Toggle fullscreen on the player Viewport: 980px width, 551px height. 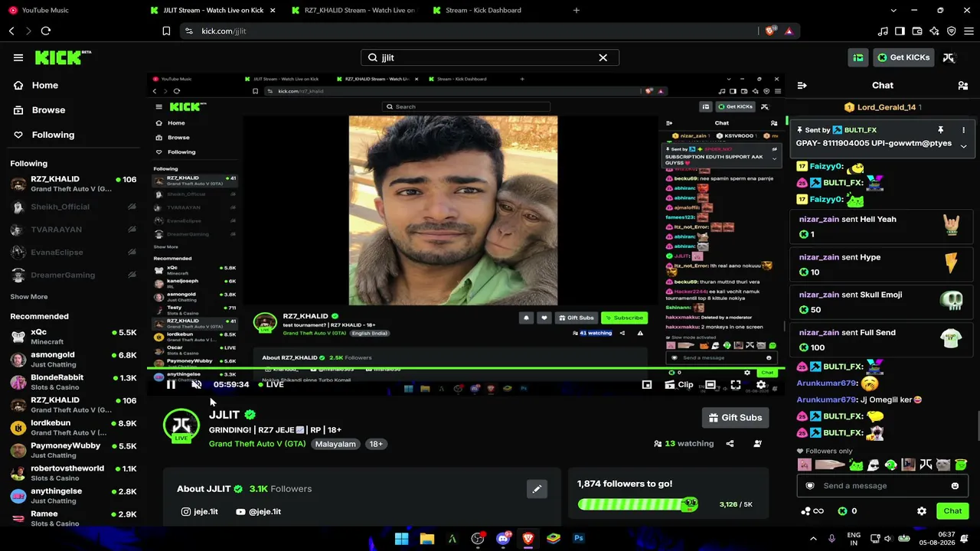pos(736,385)
